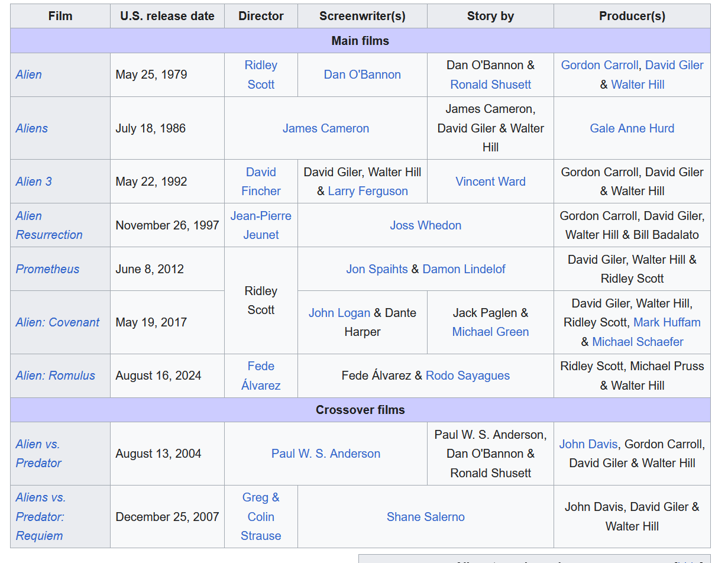This screenshot has height=563, width=728.
Task: Click the Dante Harper screenwriter text
Action: (380, 322)
